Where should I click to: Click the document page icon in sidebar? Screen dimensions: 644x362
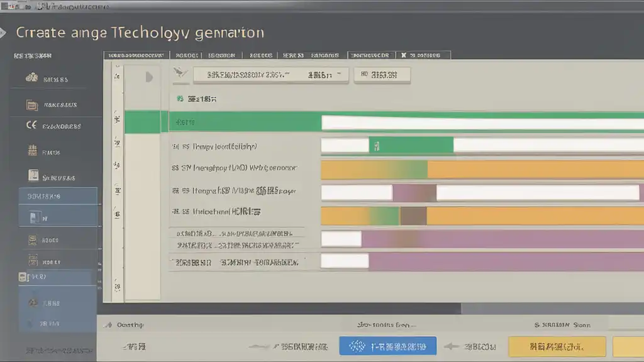coord(33,175)
